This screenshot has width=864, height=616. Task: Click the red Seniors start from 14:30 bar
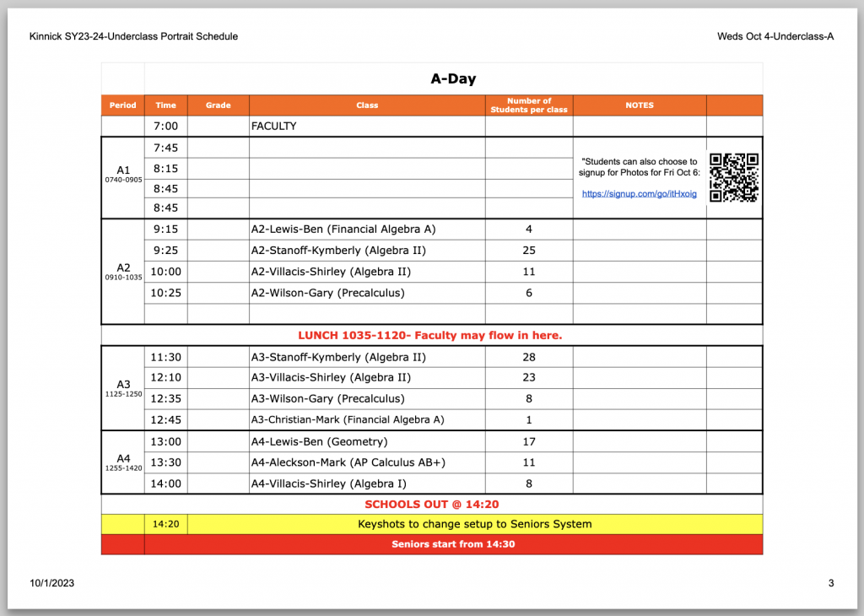pyautogui.click(x=453, y=544)
